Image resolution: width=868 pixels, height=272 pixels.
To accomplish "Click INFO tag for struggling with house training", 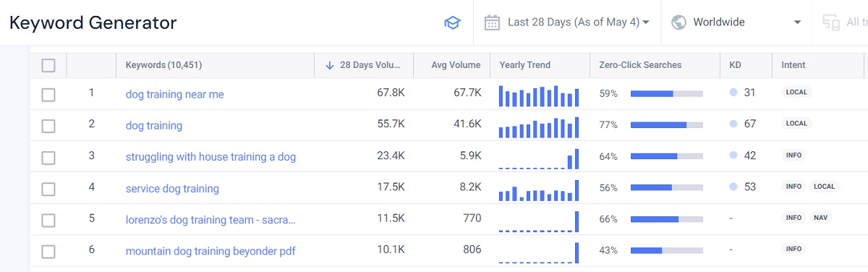I will point(793,156).
